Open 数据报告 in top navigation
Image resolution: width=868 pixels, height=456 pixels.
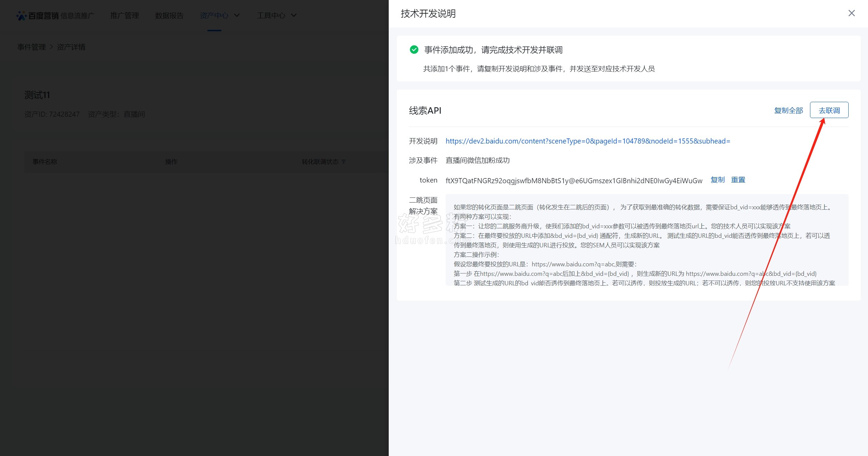point(169,16)
